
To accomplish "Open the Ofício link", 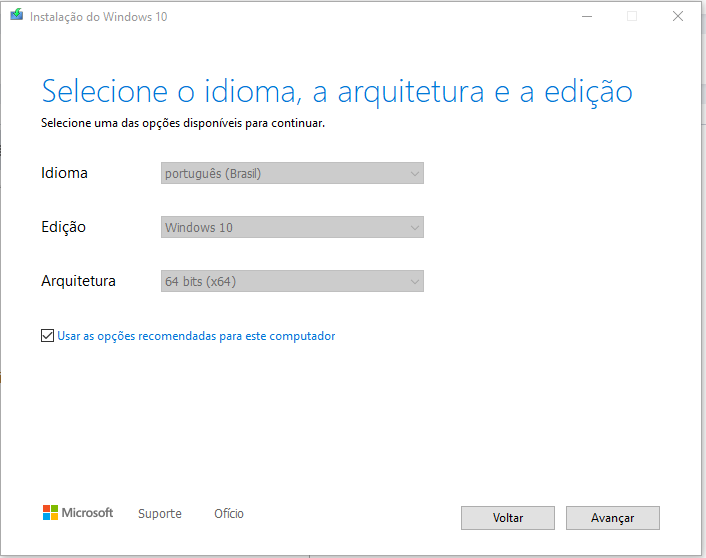I will tap(229, 513).
